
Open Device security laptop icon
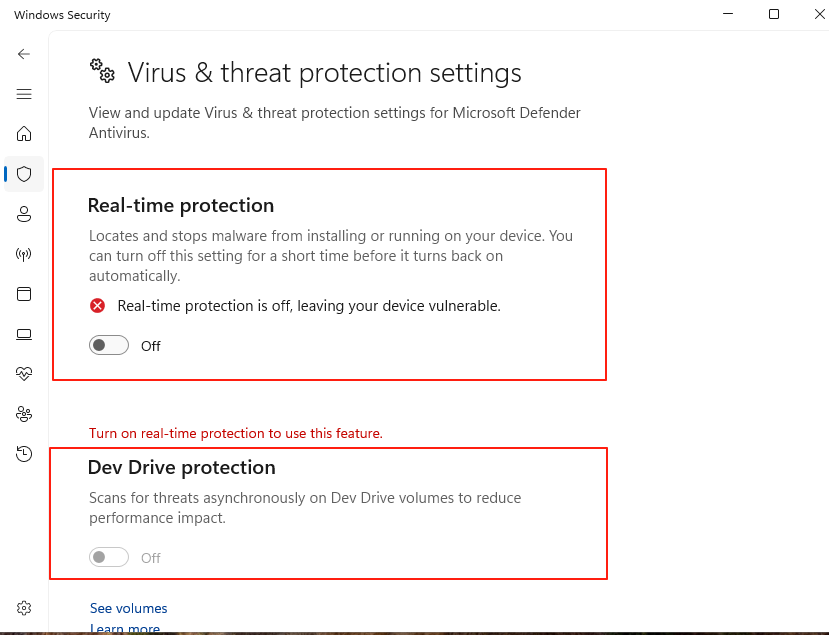pos(24,334)
